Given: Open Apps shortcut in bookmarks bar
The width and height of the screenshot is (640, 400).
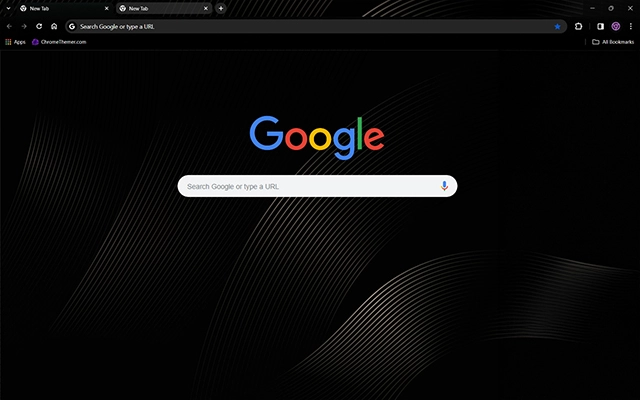Looking at the screenshot, I should [x=15, y=42].
